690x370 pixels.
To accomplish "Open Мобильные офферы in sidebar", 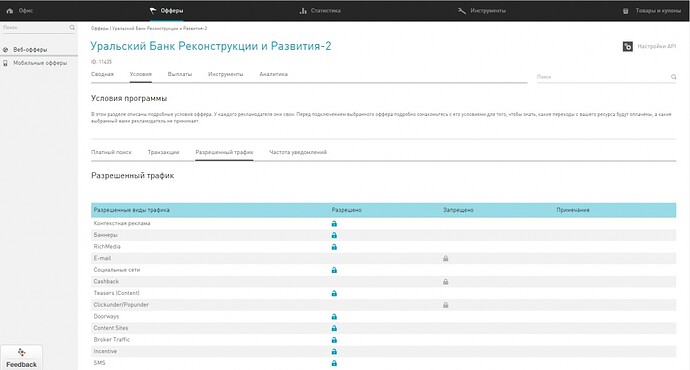I will (40, 63).
